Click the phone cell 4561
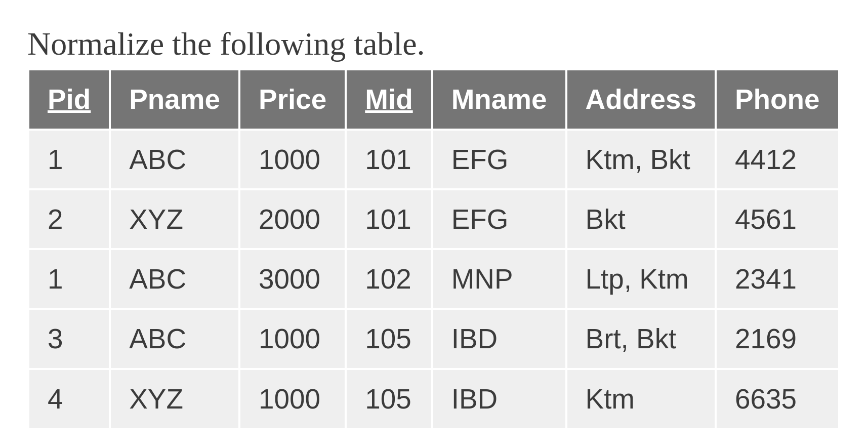The height and width of the screenshot is (448, 868). click(x=777, y=219)
